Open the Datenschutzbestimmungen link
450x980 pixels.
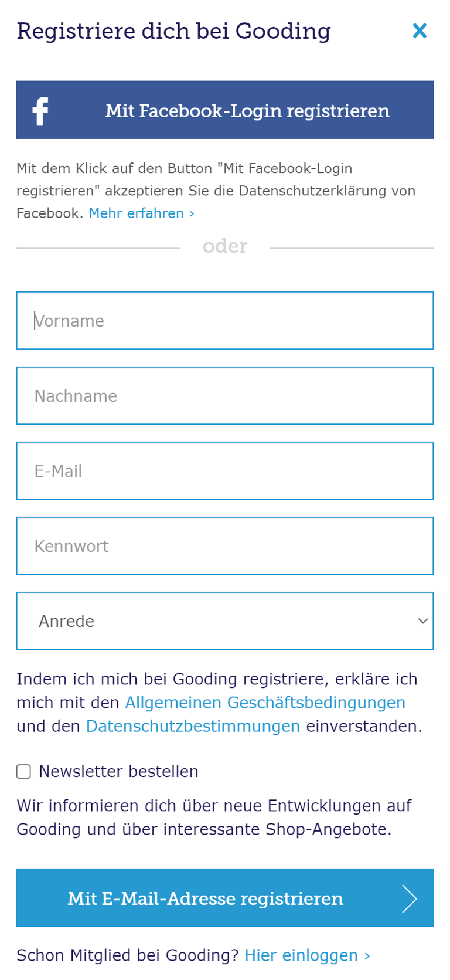pos(193,726)
